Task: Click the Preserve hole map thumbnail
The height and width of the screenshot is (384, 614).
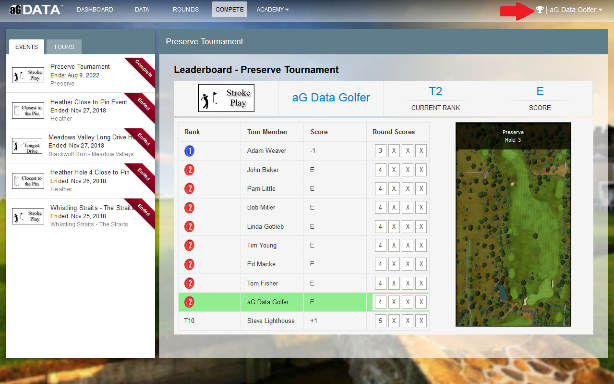Action: coord(513,224)
